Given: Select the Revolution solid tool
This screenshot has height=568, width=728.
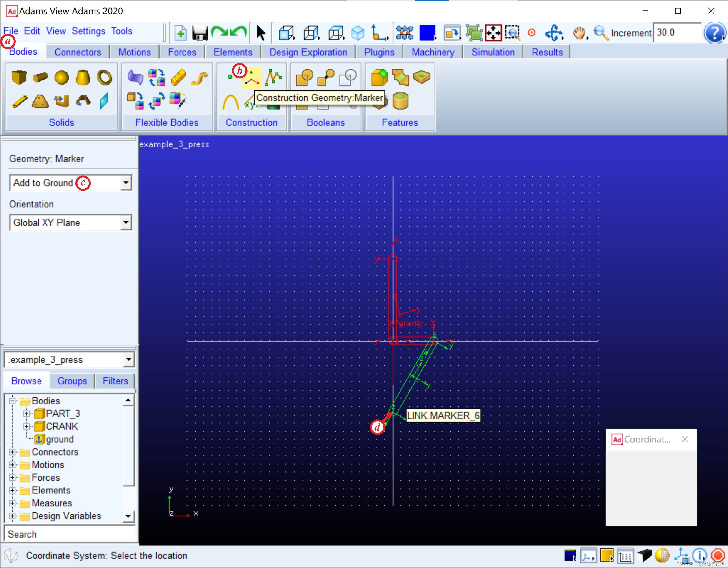Looking at the screenshot, I should 83,101.
